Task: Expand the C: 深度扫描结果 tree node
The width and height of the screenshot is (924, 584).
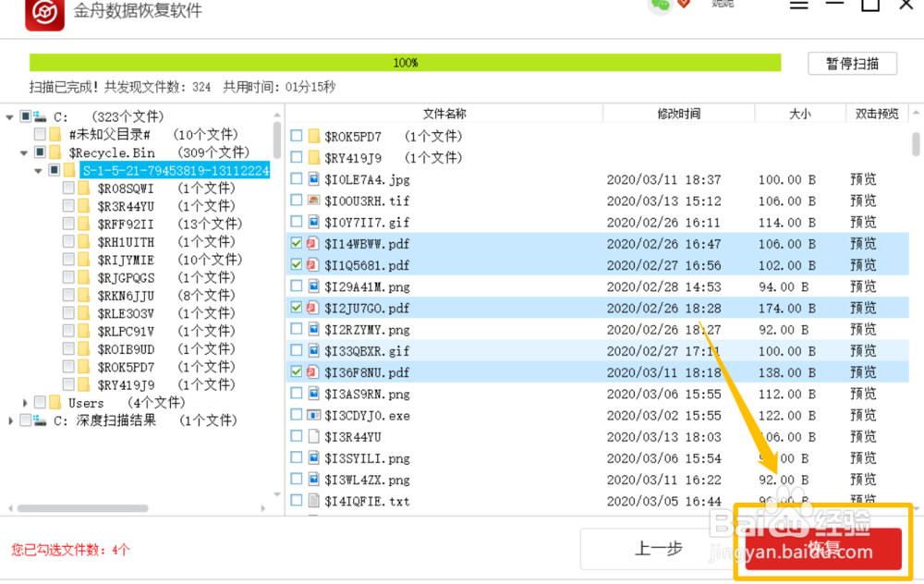Action: pos(10,420)
